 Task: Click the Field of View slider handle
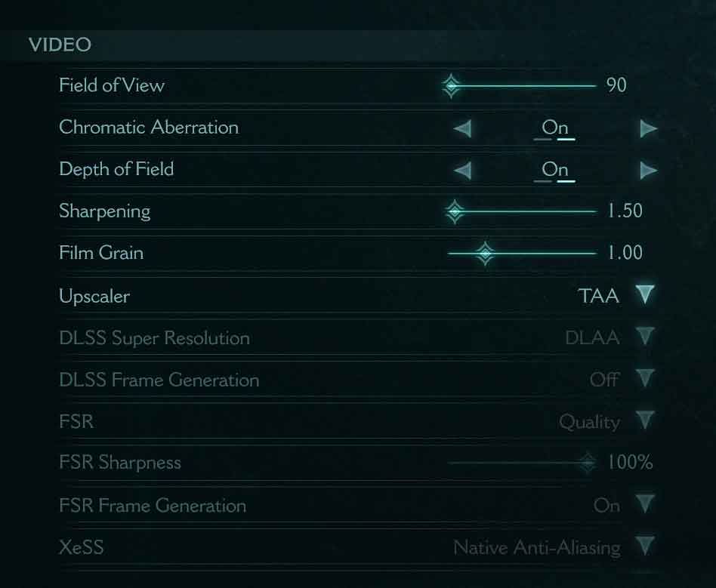(451, 86)
